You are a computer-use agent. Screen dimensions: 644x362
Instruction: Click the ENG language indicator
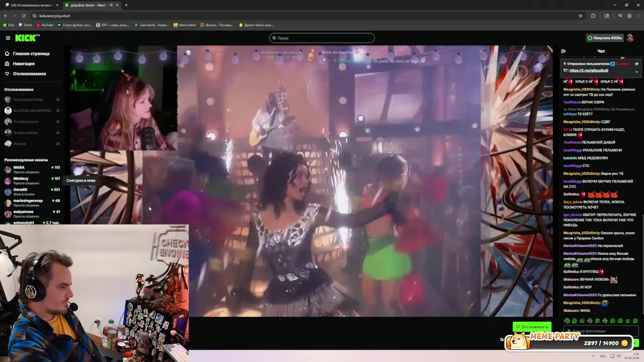coord(603,356)
